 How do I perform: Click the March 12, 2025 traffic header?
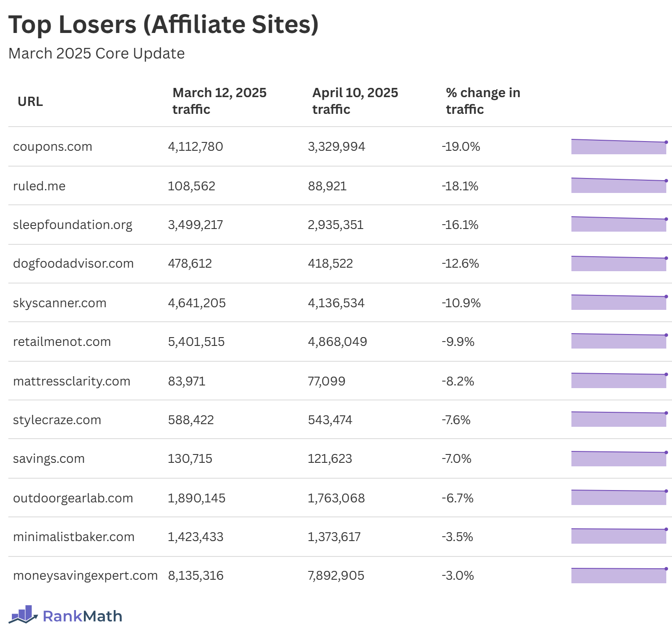219,101
